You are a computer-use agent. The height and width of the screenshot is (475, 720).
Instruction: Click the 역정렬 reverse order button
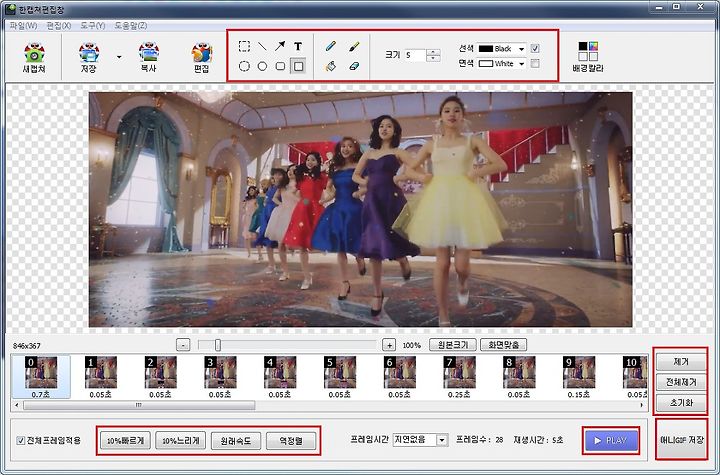pyautogui.click(x=291, y=441)
